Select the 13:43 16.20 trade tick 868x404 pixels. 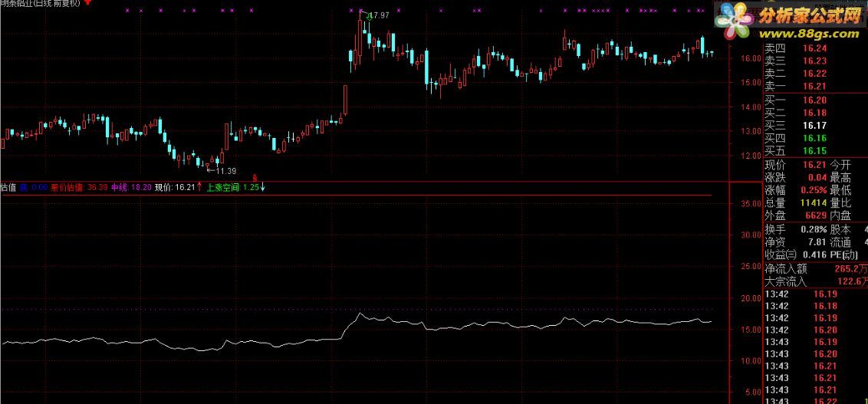coord(801,354)
